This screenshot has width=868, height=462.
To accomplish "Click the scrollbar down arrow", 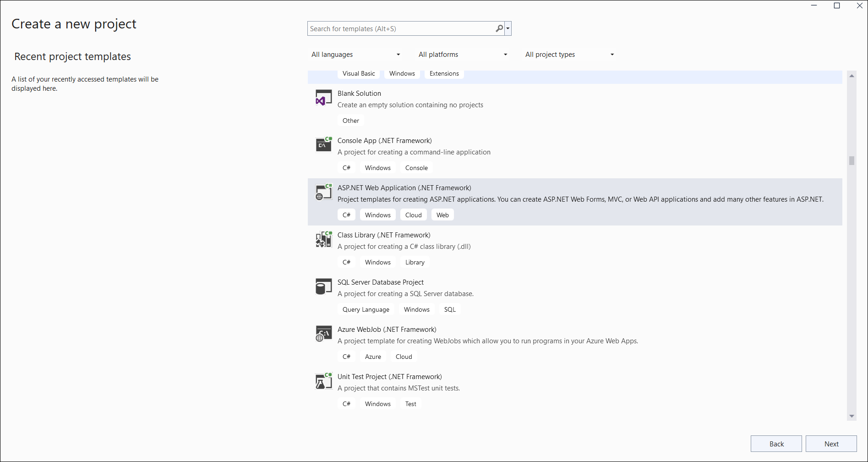I will point(852,416).
